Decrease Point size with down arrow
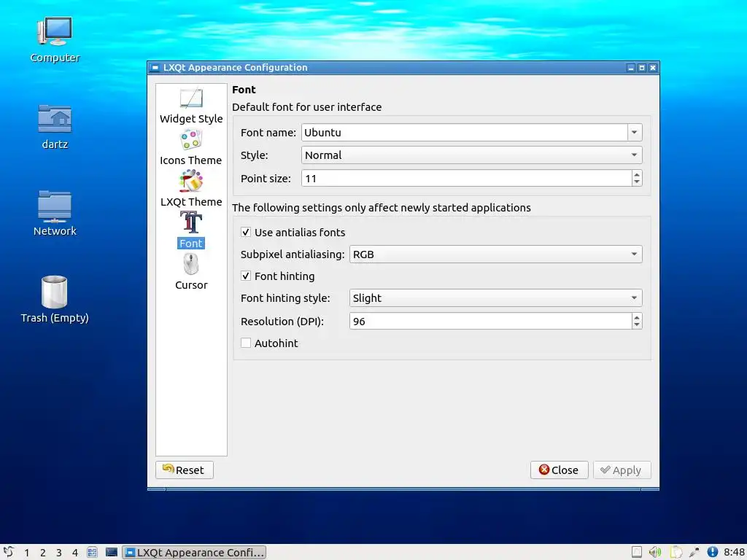Image resolution: width=747 pixels, height=560 pixels. click(637, 182)
